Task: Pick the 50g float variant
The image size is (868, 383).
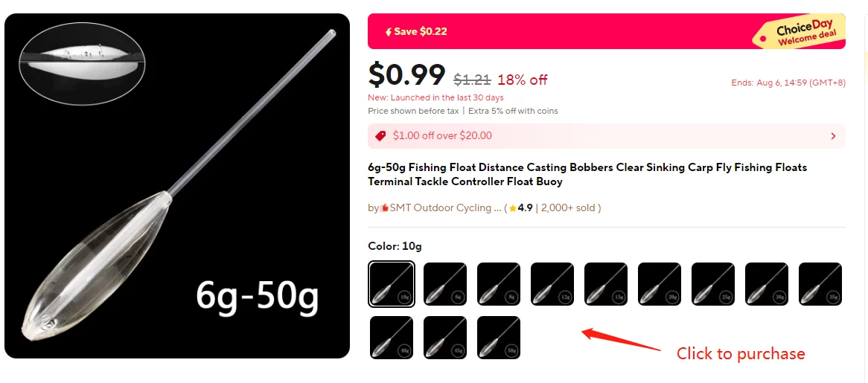Action: [x=498, y=338]
